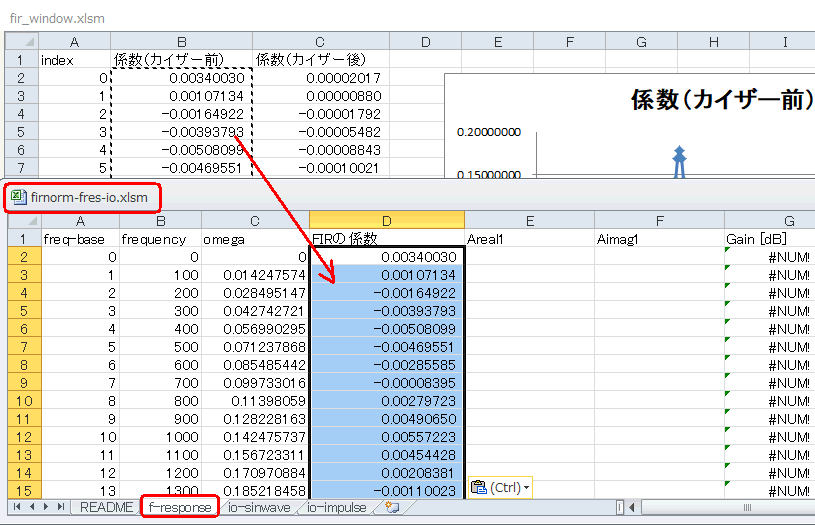Click the Select All corner in firnorm-fres-io sheet

(x=24, y=220)
